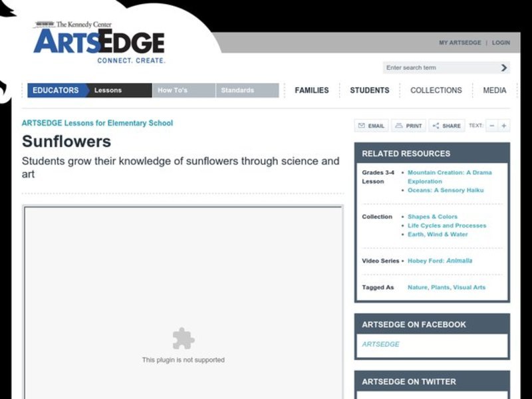
Task: Switch to the How To's tab
Action: [172, 90]
